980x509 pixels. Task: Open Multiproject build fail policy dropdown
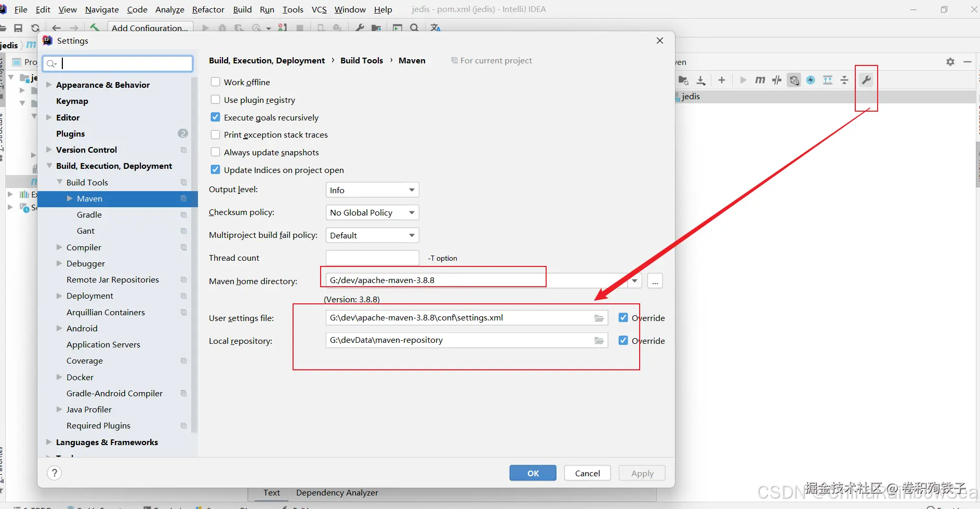click(x=372, y=235)
